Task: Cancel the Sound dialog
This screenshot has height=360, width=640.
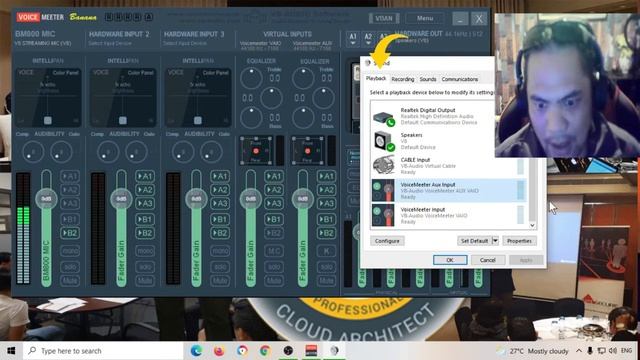Action: click(487, 260)
